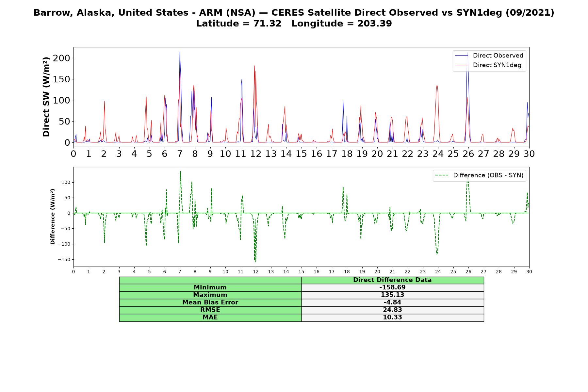Image resolution: width=588 pixels, height=392 pixels.
Task: Click the MAE value 10.33 cell
Action: point(392,318)
